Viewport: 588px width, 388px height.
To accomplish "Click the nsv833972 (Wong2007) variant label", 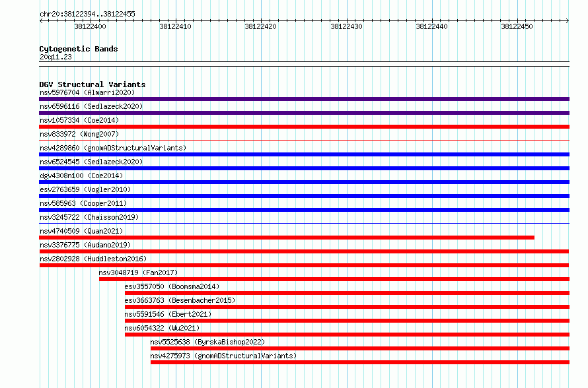I will 79,134.
